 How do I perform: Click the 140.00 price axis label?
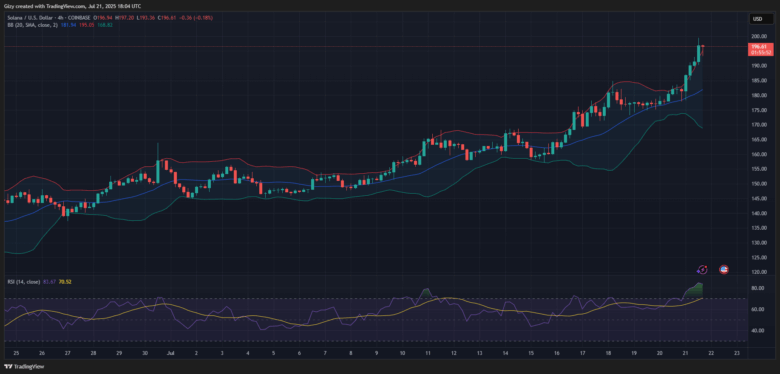click(x=759, y=213)
